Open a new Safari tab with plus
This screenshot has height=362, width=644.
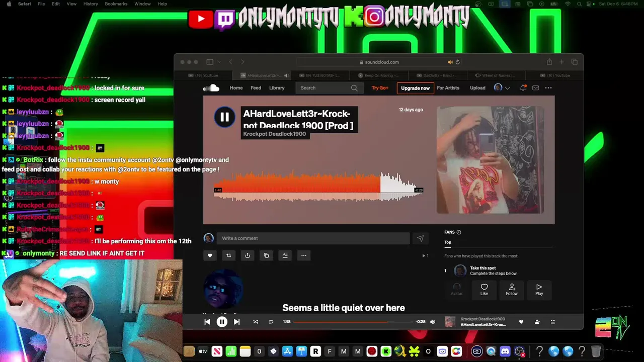pyautogui.click(x=561, y=62)
